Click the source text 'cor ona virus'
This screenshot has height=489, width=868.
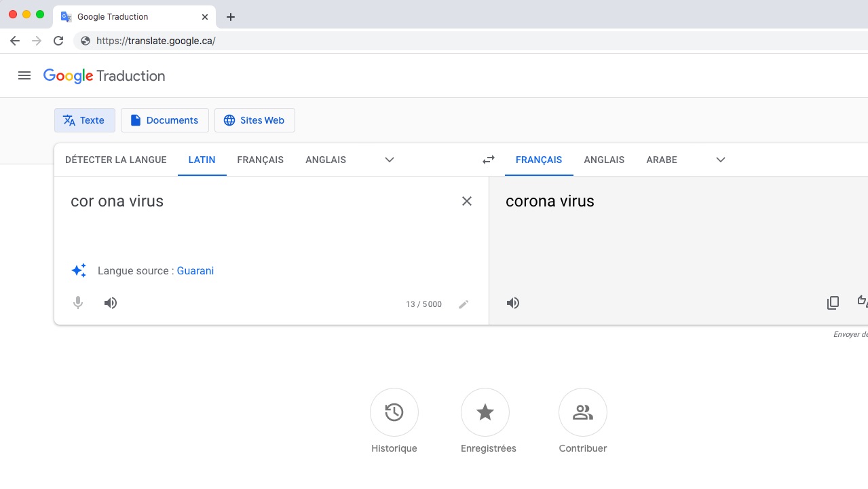[x=117, y=201]
